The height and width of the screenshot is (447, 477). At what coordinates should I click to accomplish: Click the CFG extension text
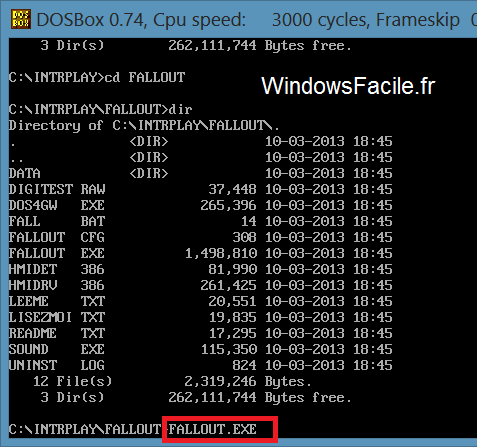(93, 237)
